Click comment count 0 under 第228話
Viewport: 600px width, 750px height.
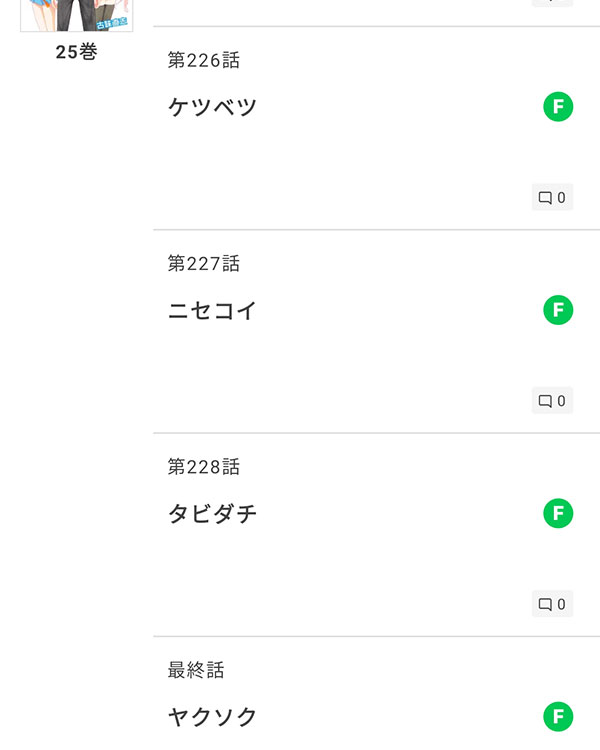tap(561, 604)
